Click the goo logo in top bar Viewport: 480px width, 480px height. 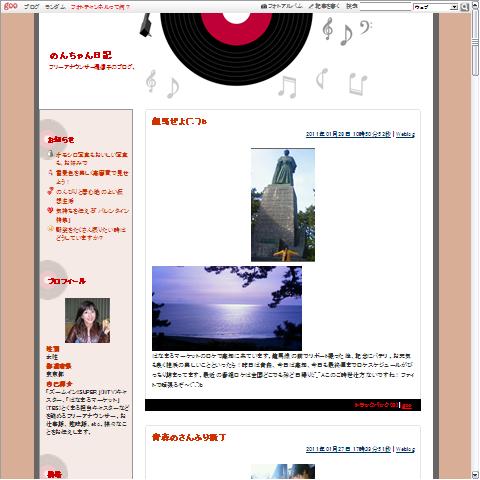(10, 6)
